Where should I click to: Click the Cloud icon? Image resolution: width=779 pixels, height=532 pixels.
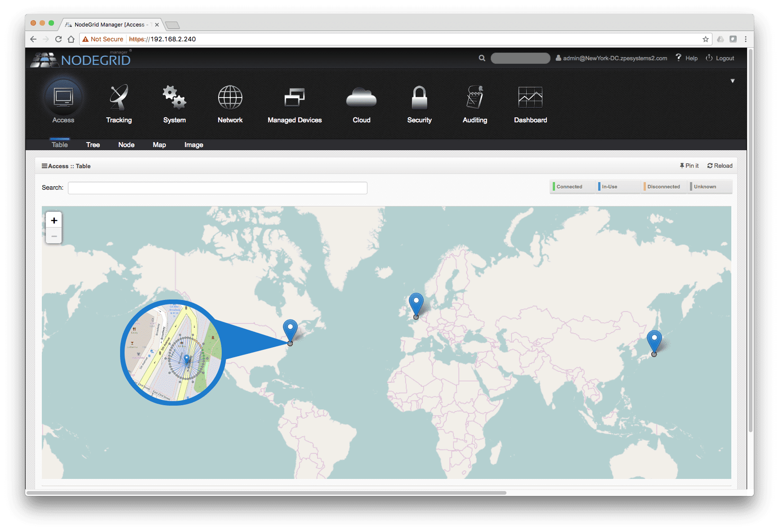[361, 98]
